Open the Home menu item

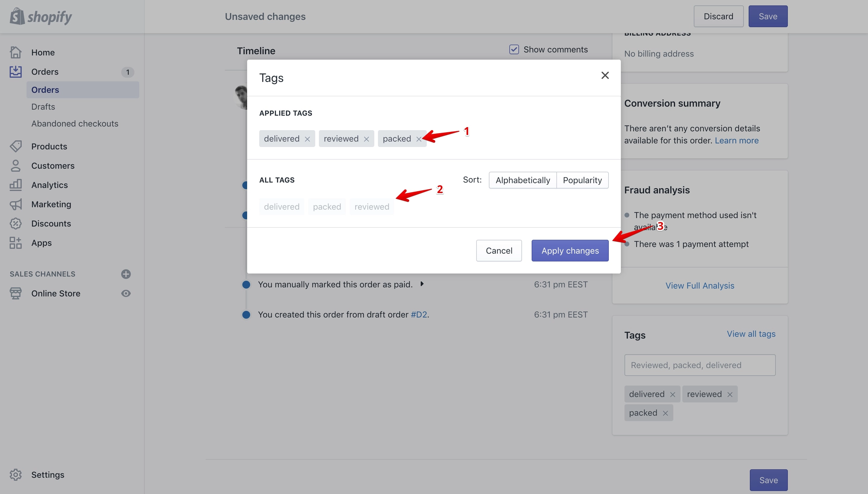43,53
